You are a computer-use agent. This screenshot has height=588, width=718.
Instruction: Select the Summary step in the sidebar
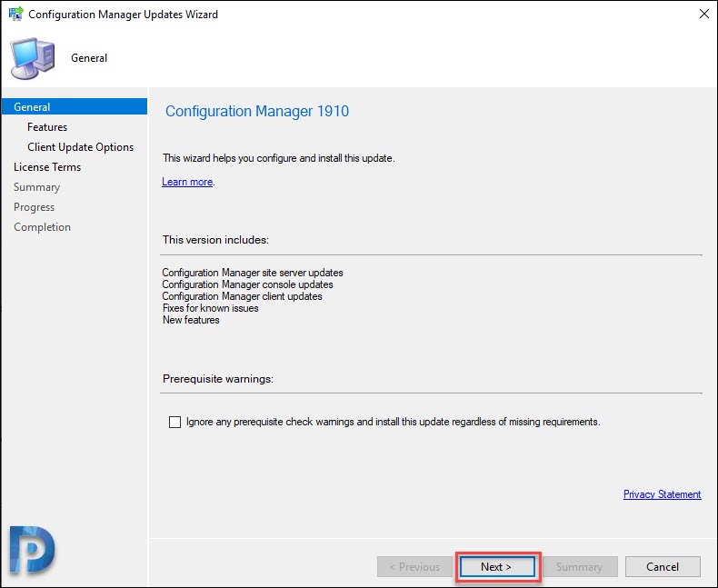tap(36, 187)
